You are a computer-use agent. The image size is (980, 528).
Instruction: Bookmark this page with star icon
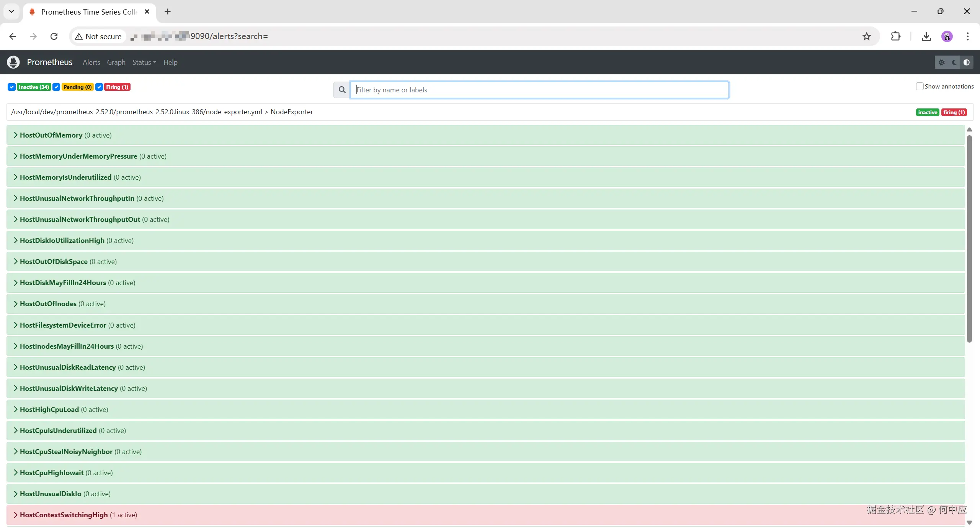[867, 36]
